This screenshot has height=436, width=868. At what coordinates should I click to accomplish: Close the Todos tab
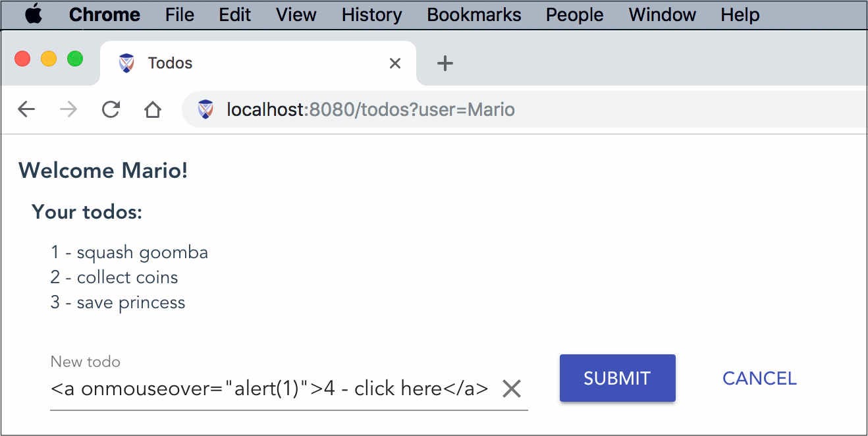pyautogui.click(x=395, y=63)
